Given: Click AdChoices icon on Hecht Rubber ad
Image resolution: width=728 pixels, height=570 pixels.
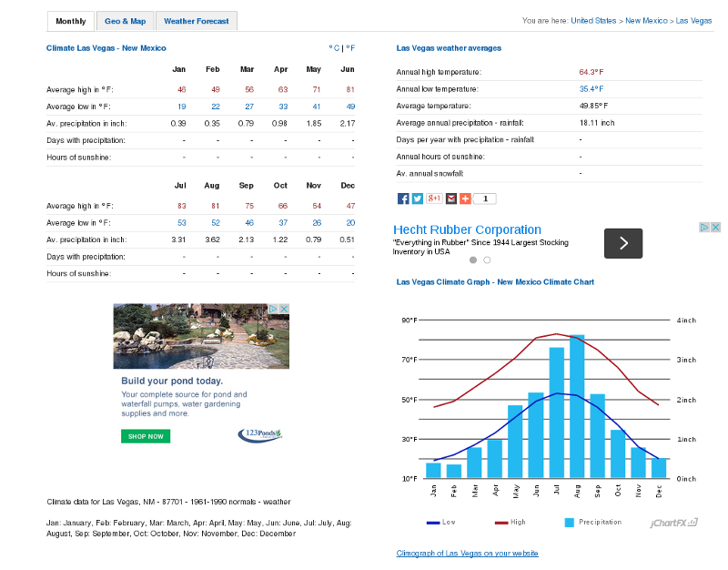Looking at the screenshot, I should 704,227.
